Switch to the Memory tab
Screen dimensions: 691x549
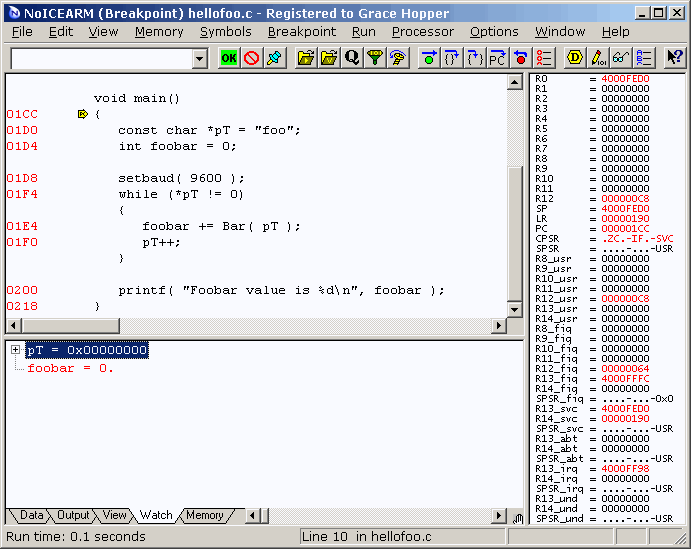pyautogui.click(x=204, y=515)
